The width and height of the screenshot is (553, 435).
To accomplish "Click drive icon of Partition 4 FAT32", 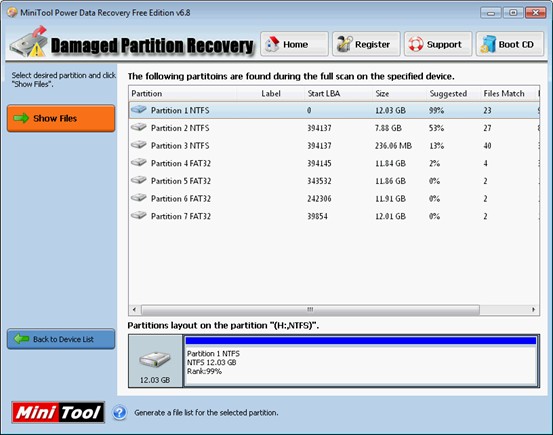I will pyautogui.click(x=139, y=162).
